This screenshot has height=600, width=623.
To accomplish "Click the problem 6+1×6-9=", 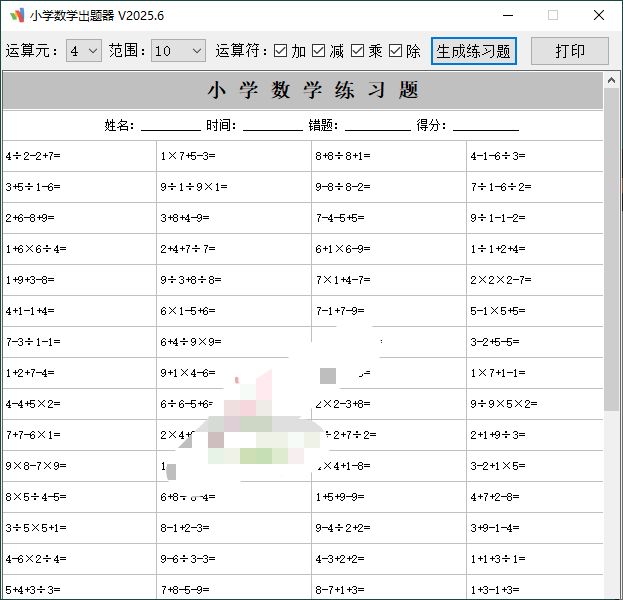I will (x=342, y=249).
